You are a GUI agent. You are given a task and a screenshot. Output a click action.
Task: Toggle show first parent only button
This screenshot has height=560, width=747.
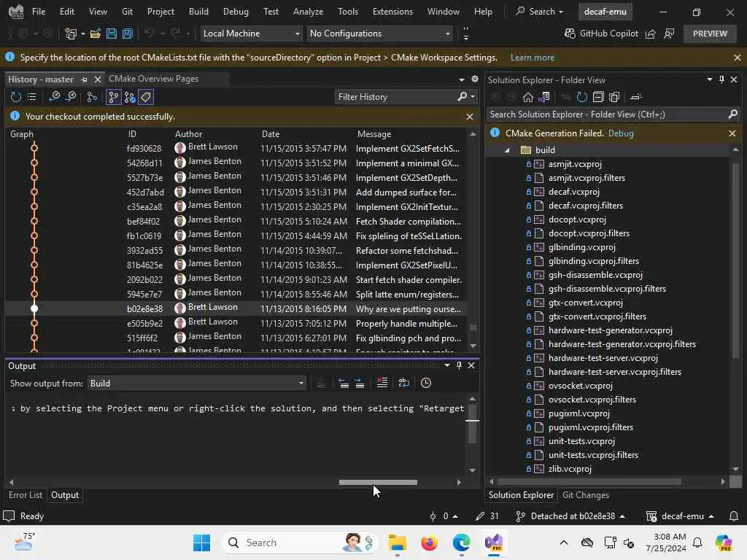113,97
